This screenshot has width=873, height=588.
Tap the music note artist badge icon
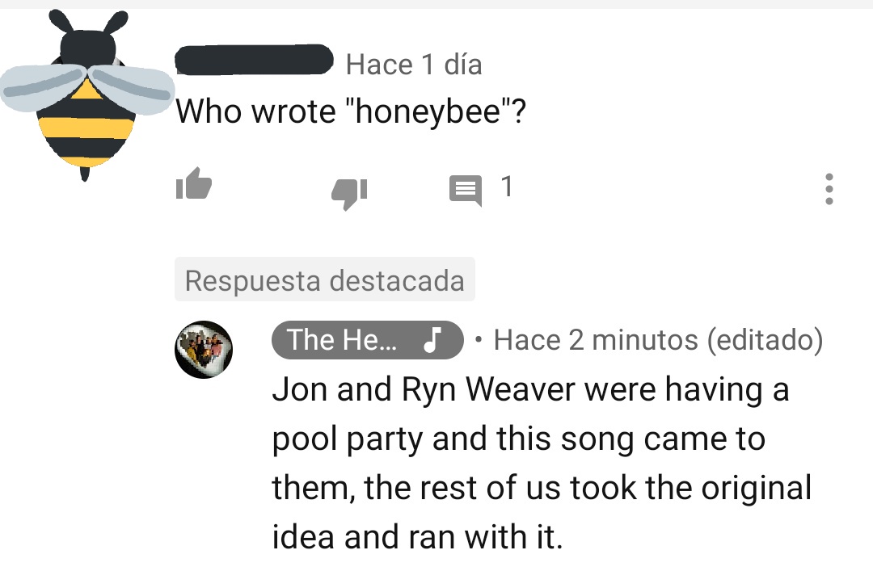point(432,339)
